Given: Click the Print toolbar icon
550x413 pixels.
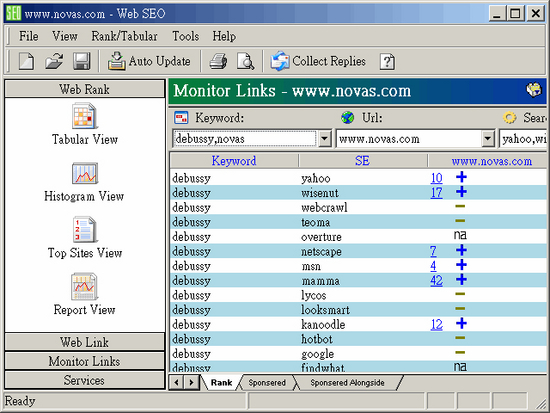Looking at the screenshot, I should pyautogui.click(x=218, y=61).
